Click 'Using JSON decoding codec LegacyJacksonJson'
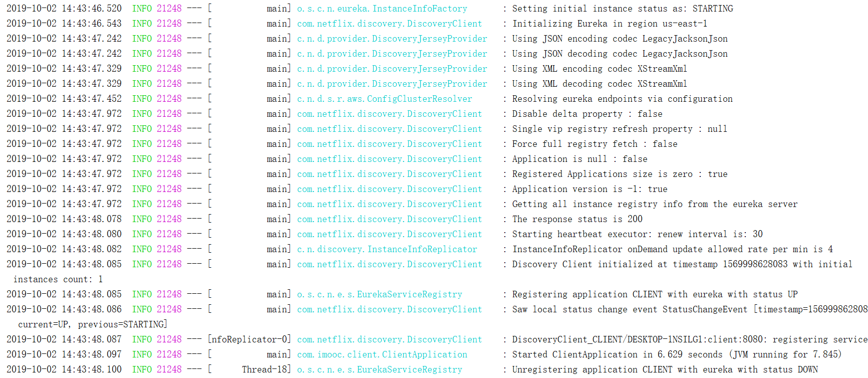This screenshot has width=868, height=378. click(620, 54)
